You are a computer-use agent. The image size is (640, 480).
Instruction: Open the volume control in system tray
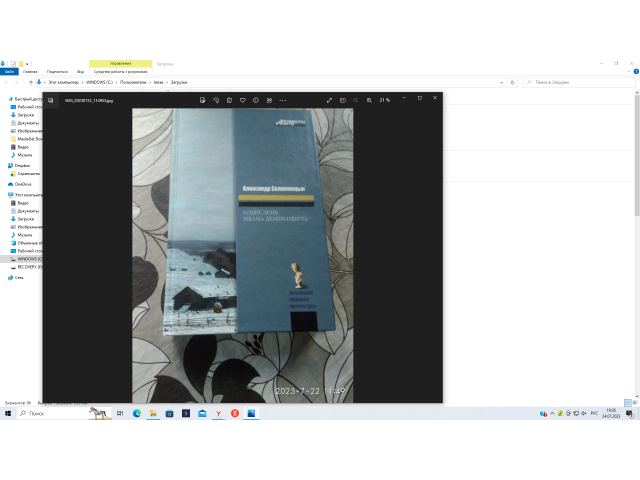pyautogui.click(x=584, y=413)
